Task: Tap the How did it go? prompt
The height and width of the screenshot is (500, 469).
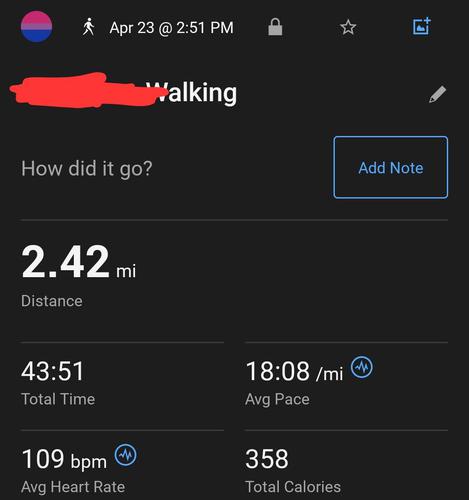Action: [87, 168]
